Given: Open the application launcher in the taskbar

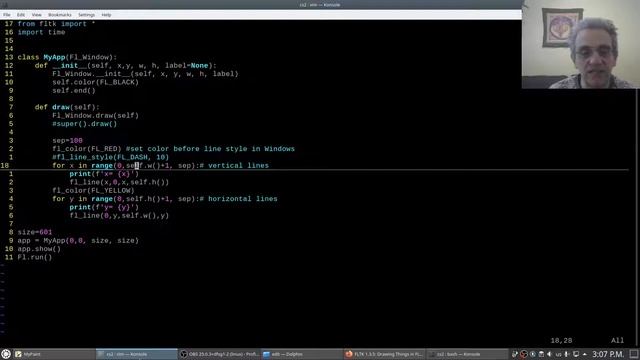Looking at the screenshot, I should [x=6, y=354].
